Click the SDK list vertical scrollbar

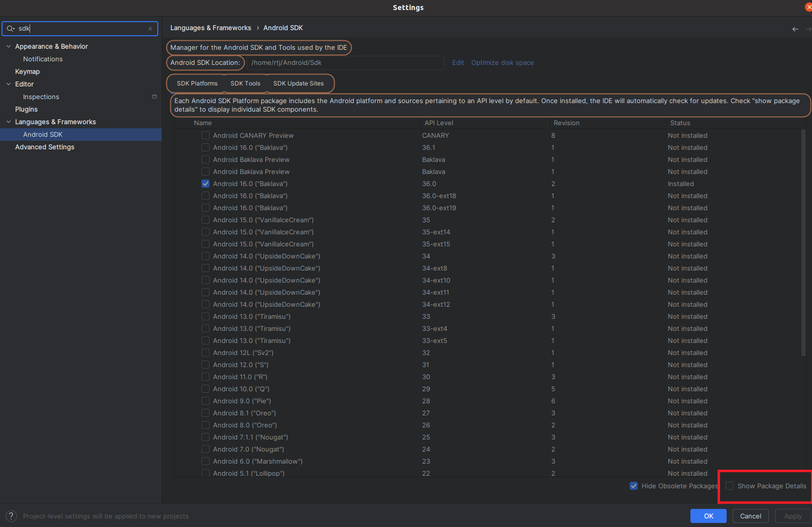pos(803,243)
